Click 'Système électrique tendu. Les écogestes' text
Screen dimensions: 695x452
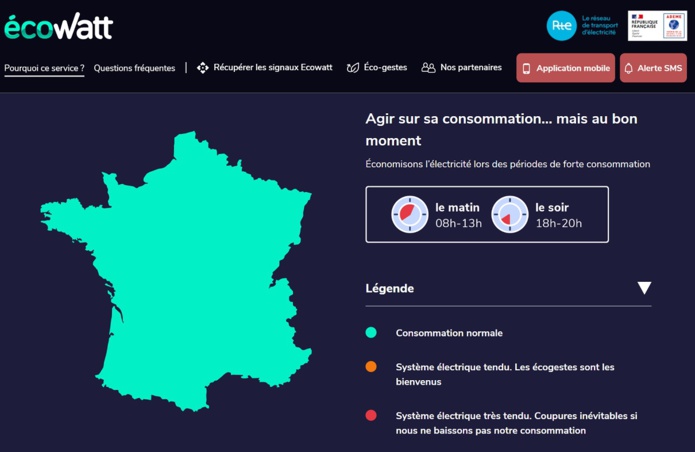coord(505,374)
